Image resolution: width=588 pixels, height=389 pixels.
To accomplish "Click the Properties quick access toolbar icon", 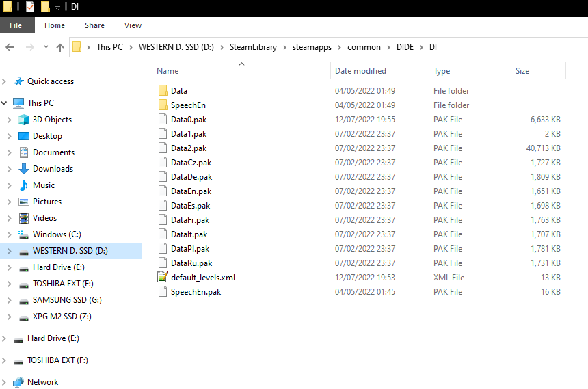I will 30,6.
